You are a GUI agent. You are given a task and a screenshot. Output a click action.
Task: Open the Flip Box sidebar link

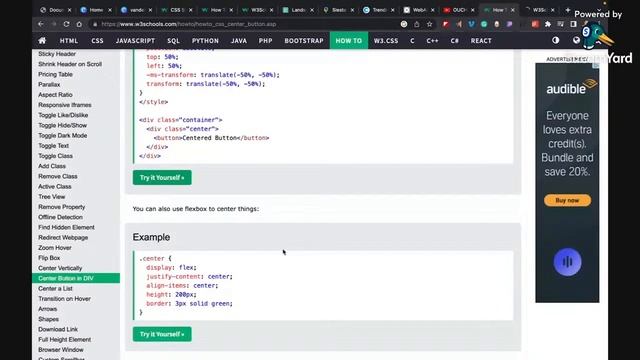tap(49, 258)
